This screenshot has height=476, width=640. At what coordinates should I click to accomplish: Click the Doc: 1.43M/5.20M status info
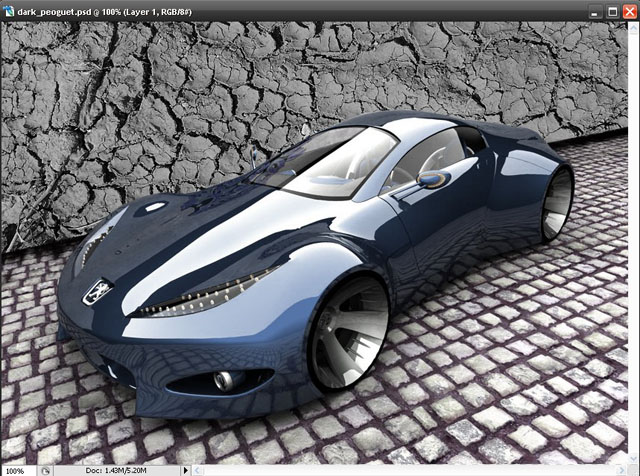click(x=116, y=471)
